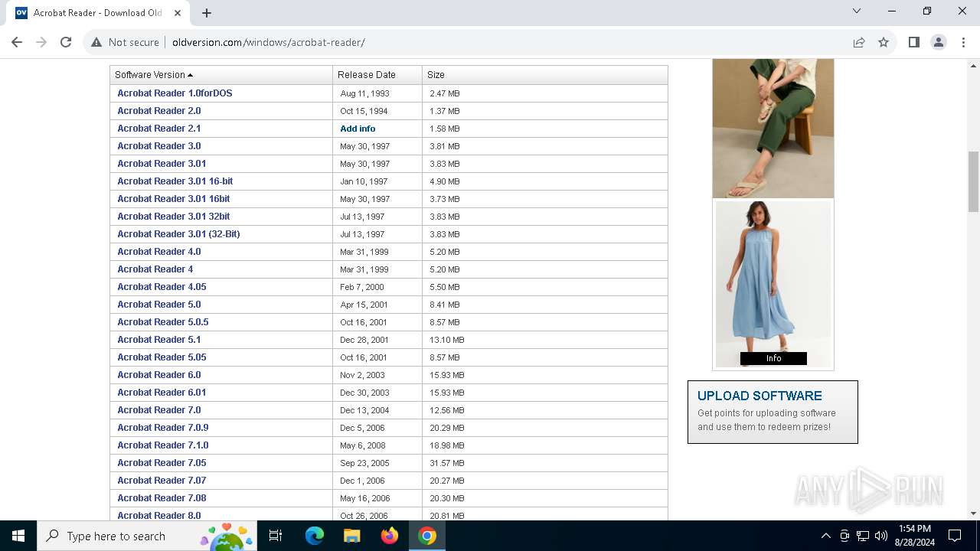Screen dimensions: 980x551
Task: Click the Info button on the ad
Action: pos(773,358)
